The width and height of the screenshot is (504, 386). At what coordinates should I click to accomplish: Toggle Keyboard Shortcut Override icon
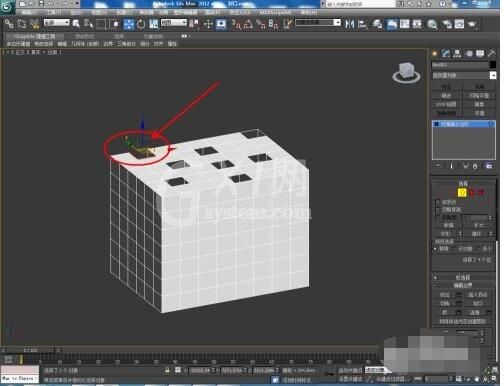pyautogui.click(x=221, y=24)
